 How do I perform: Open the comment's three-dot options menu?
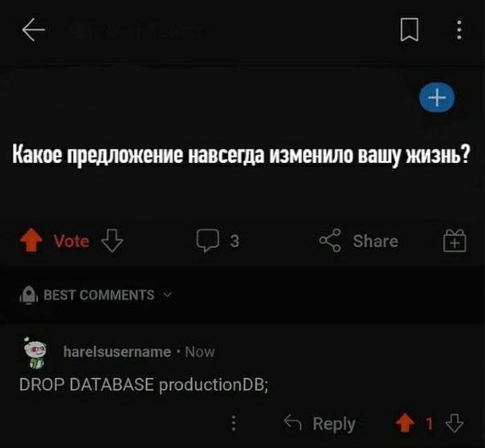234,423
